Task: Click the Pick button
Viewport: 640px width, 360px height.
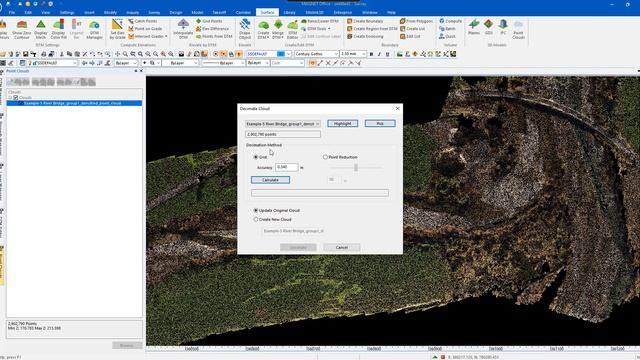Action: 380,124
